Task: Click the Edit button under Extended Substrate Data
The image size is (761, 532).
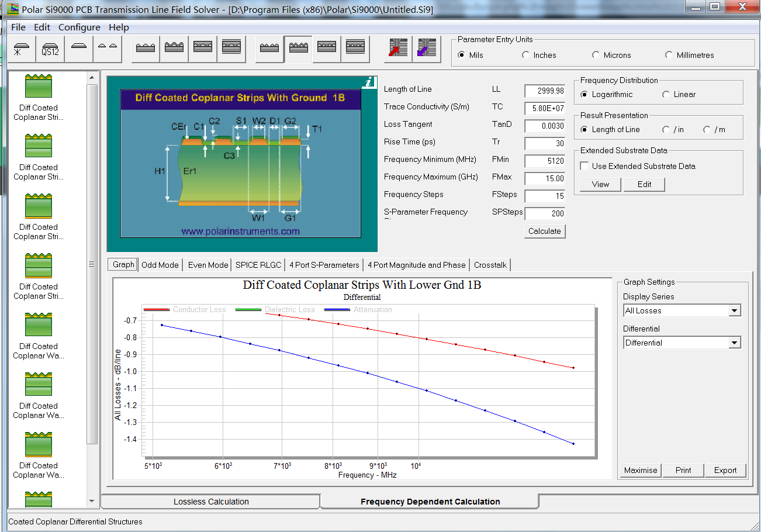Action: [644, 184]
